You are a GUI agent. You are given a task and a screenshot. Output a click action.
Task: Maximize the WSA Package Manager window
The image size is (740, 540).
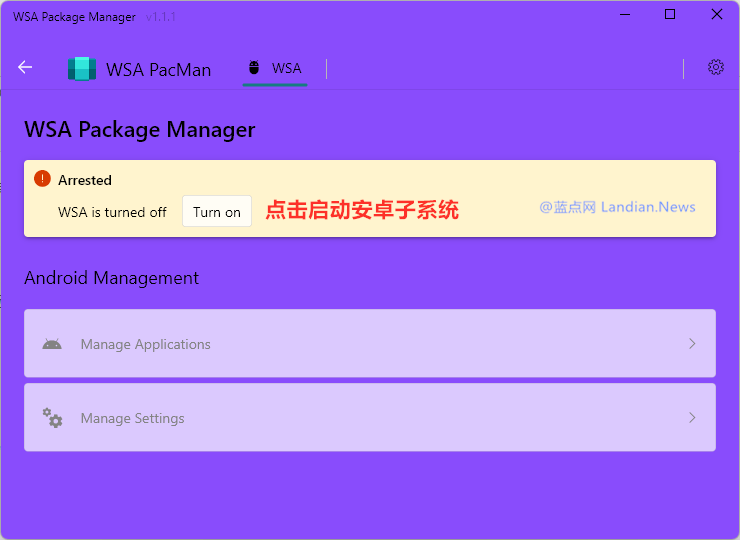point(670,15)
